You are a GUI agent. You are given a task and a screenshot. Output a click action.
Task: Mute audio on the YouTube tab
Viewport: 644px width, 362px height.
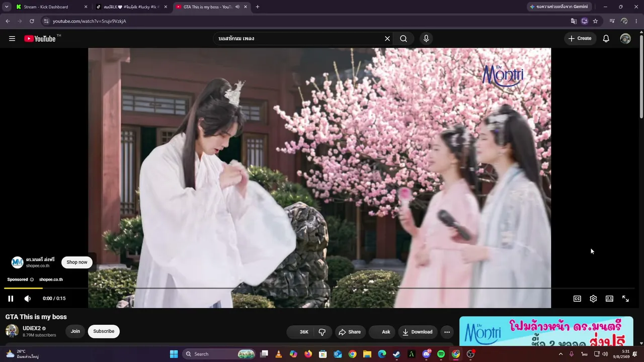click(237, 7)
